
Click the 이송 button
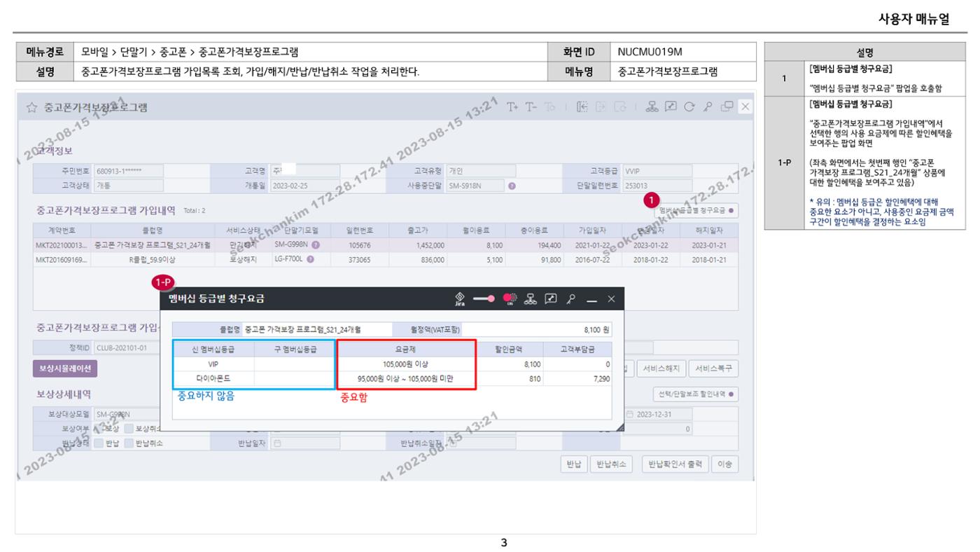(x=724, y=464)
